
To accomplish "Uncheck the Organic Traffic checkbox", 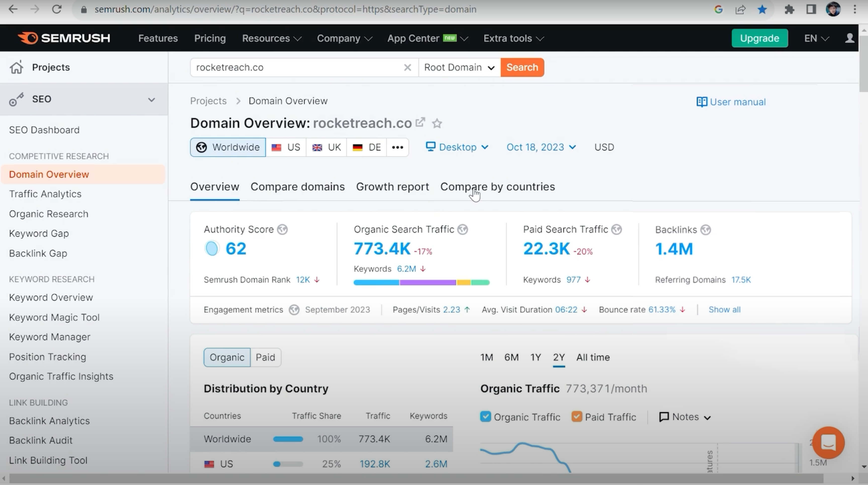I will pos(485,417).
